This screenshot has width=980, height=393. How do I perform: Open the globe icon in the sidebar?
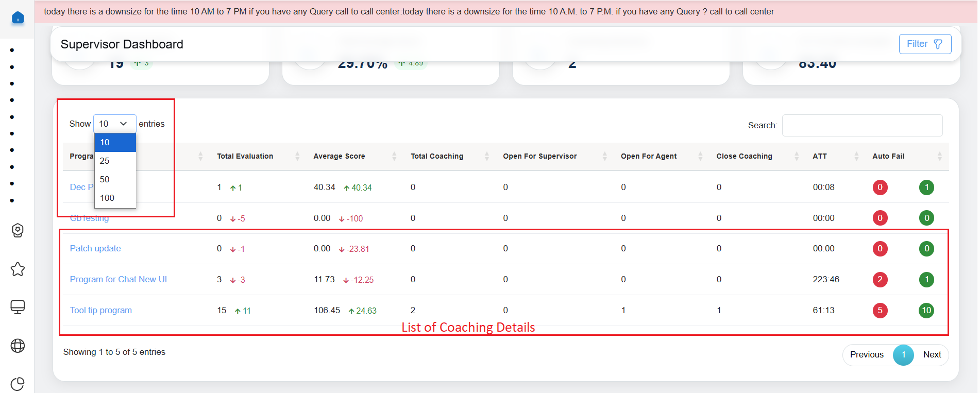[18, 346]
